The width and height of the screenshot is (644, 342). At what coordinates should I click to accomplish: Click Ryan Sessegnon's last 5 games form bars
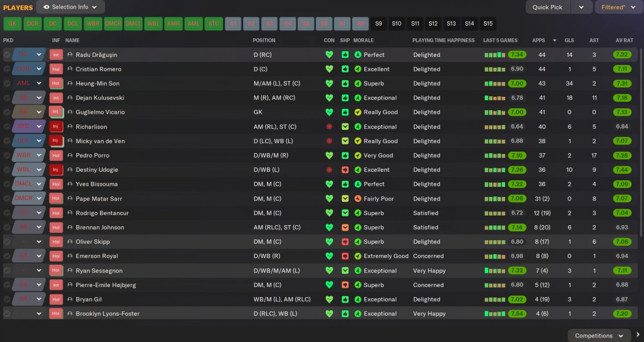[495, 270]
